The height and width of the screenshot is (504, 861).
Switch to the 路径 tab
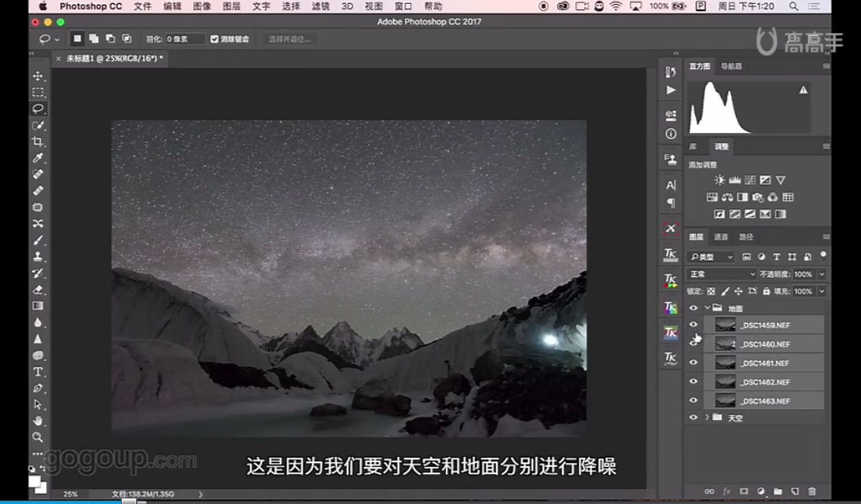tap(746, 237)
